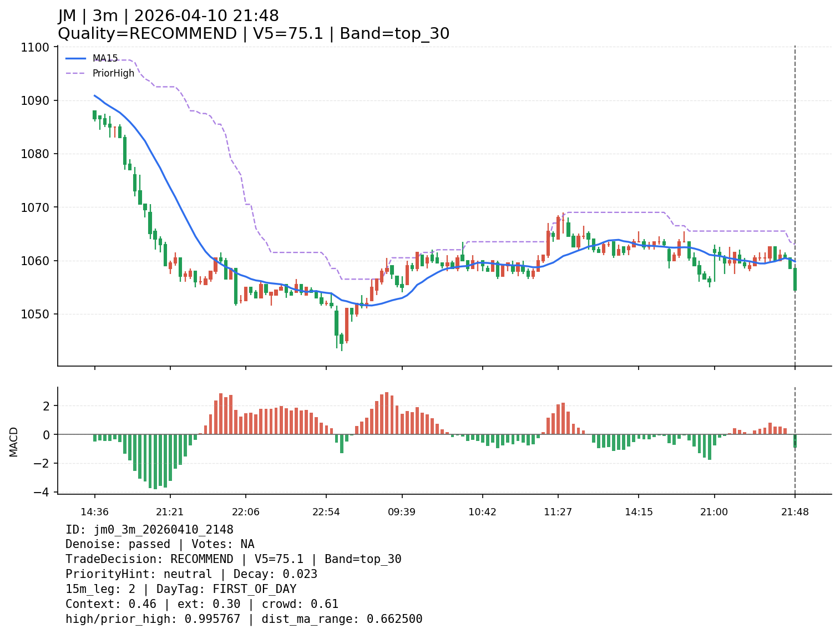Click the ID jm0_3m_20260410_2148 text
840x634 pixels.
point(149,530)
